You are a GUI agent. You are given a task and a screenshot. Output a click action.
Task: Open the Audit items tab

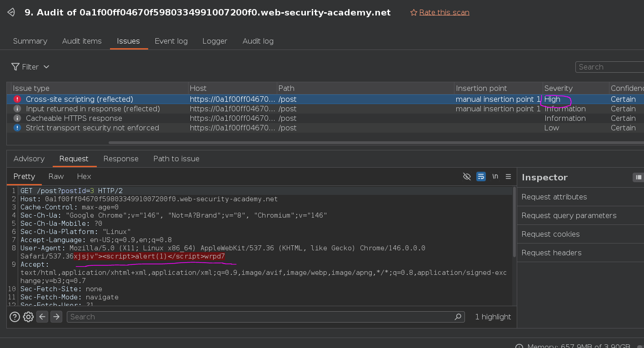pos(82,41)
